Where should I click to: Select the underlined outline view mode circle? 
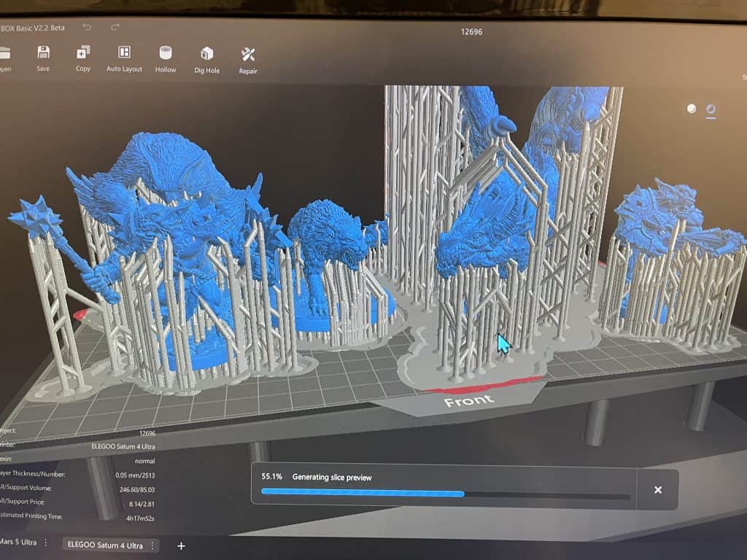coord(711,110)
